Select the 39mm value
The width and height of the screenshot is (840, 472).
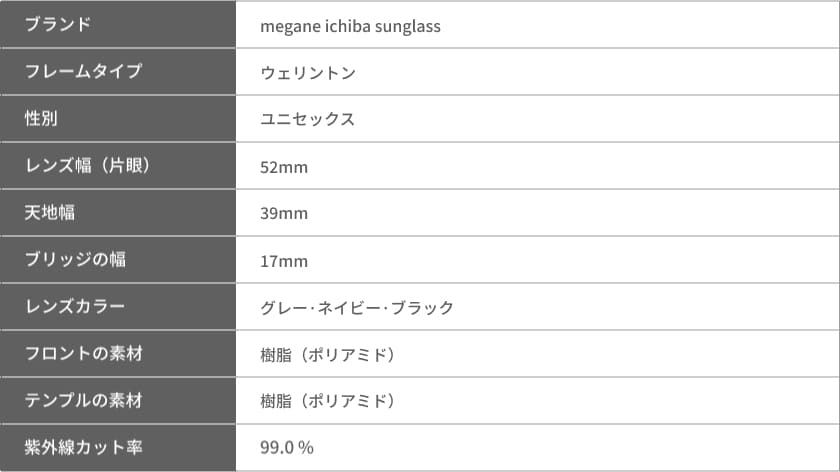(284, 213)
